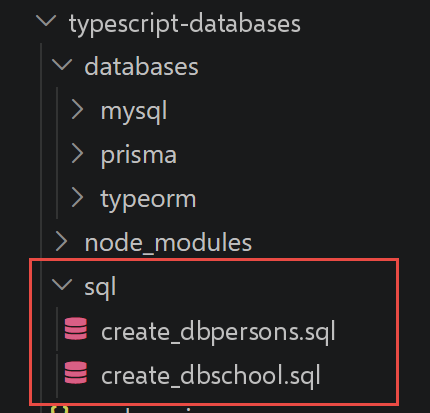
Task: Select the sql folder name
Action: 100,288
